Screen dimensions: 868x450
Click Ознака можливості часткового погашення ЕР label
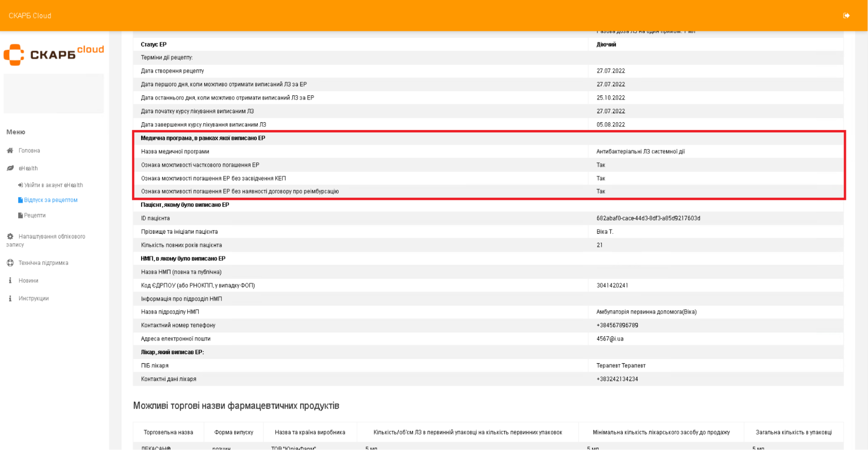click(x=200, y=165)
